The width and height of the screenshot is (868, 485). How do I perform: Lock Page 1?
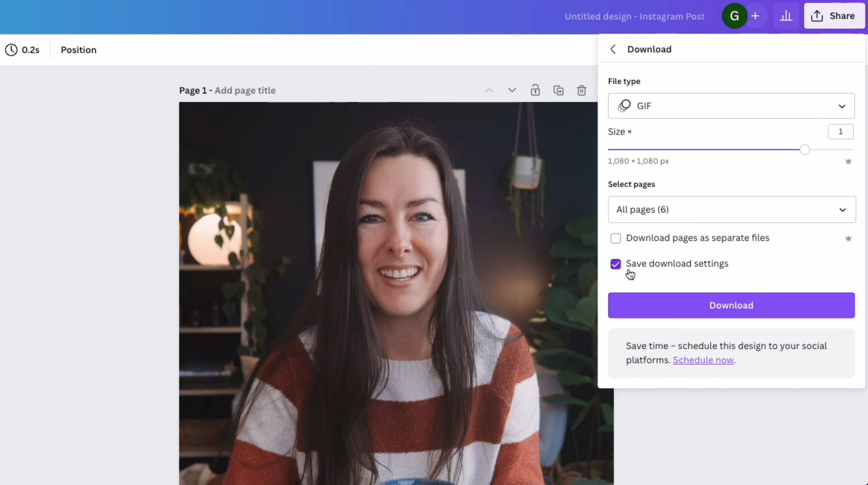535,90
